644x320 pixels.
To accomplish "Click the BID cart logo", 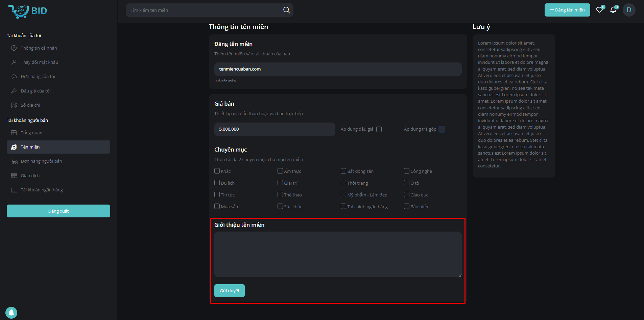I will point(27,11).
